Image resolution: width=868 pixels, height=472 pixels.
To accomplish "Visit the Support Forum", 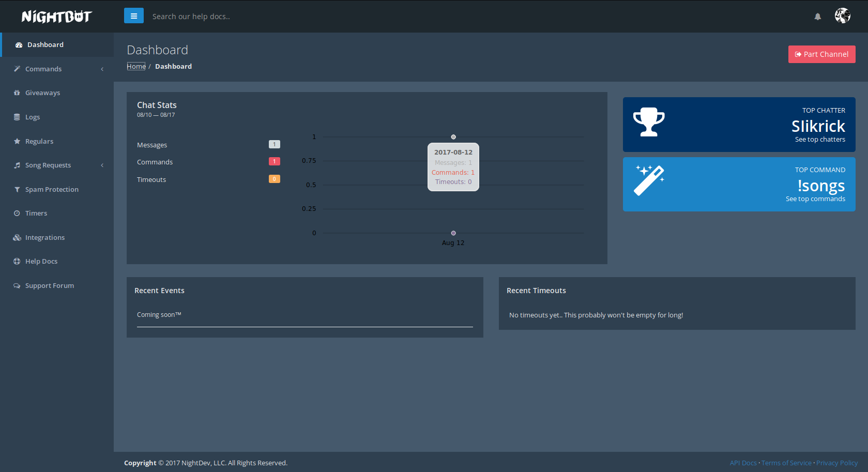I will pos(57,285).
